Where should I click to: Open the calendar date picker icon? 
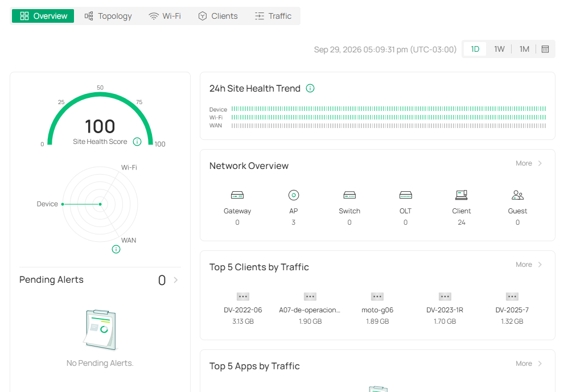click(545, 49)
